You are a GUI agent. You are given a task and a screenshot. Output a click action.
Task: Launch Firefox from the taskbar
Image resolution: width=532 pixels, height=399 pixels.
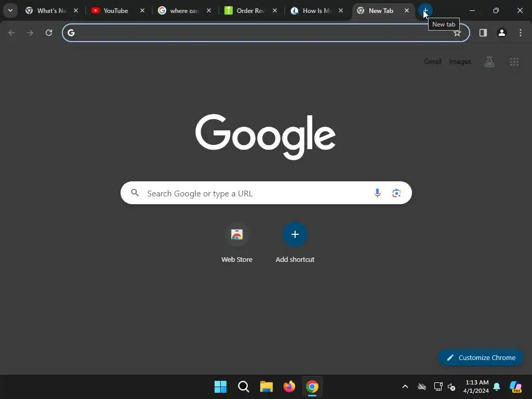point(289,387)
